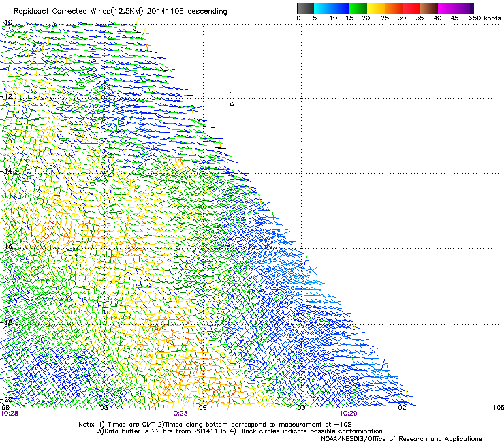
Task: Click the '105' longitude axis label
Action: coord(499,408)
